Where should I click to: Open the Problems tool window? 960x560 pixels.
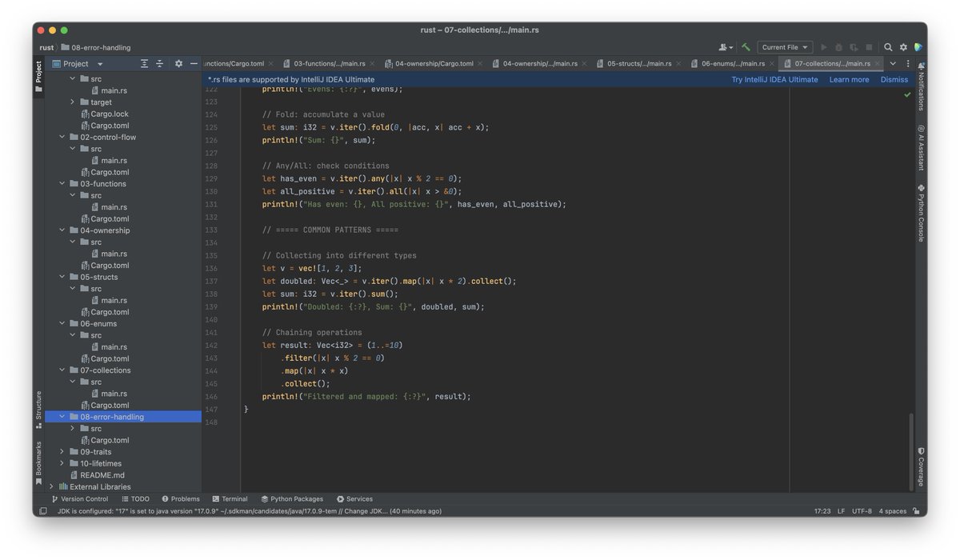pyautogui.click(x=180, y=498)
